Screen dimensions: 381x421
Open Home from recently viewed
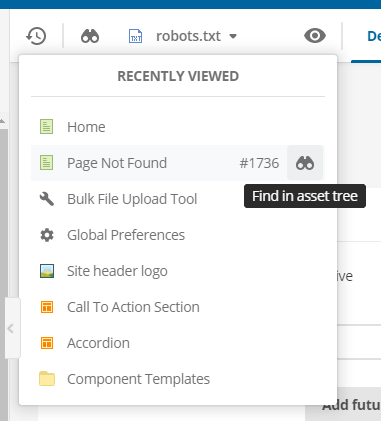tap(178, 127)
